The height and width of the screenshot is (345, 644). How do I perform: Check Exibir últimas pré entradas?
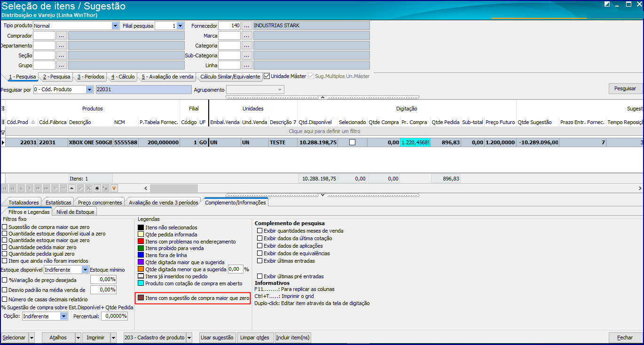pyautogui.click(x=259, y=276)
